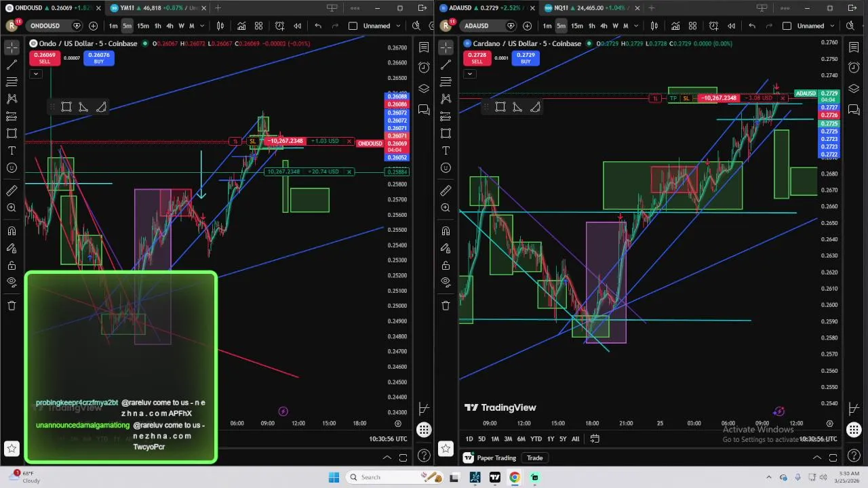Click the red SELL 0.2728 button
This screenshot has width=868, height=488.
click(477, 58)
